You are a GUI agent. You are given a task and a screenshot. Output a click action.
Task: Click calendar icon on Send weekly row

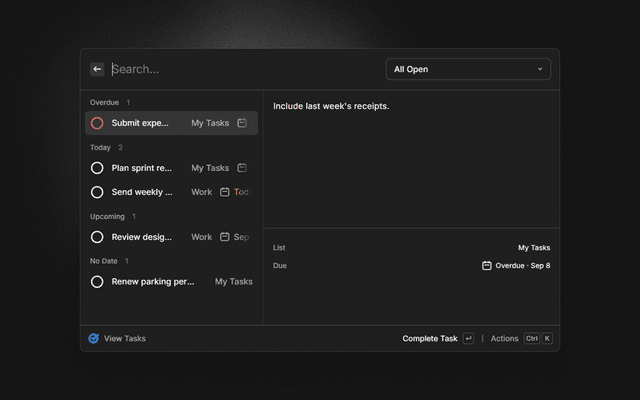[224, 192]
